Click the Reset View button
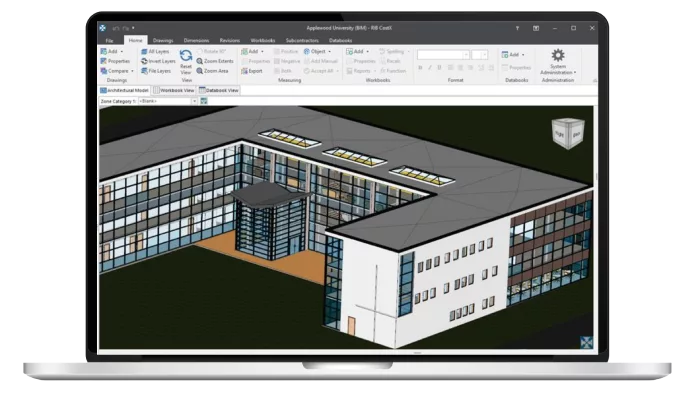This screenshot has height=394, width=700. [186, 62]
